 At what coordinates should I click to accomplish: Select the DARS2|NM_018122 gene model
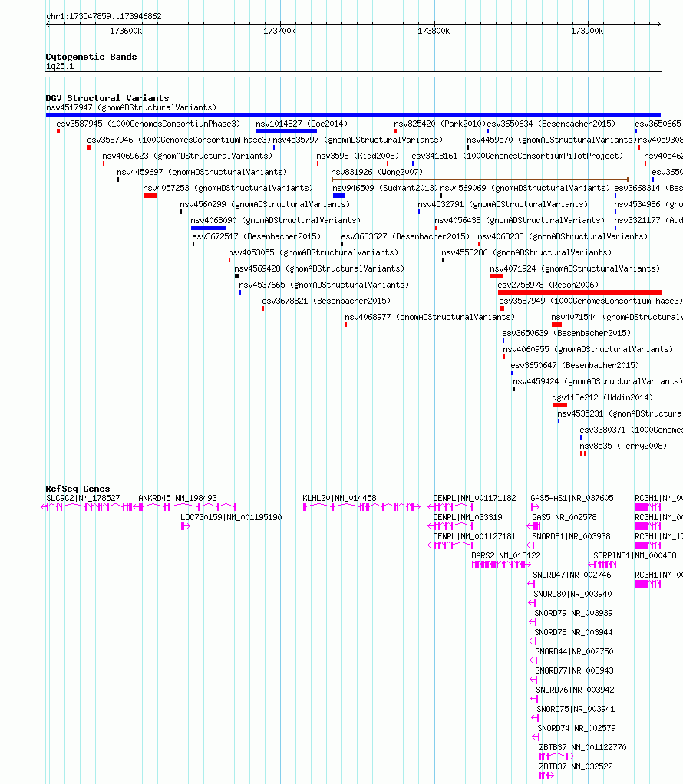tap(501, 565)
